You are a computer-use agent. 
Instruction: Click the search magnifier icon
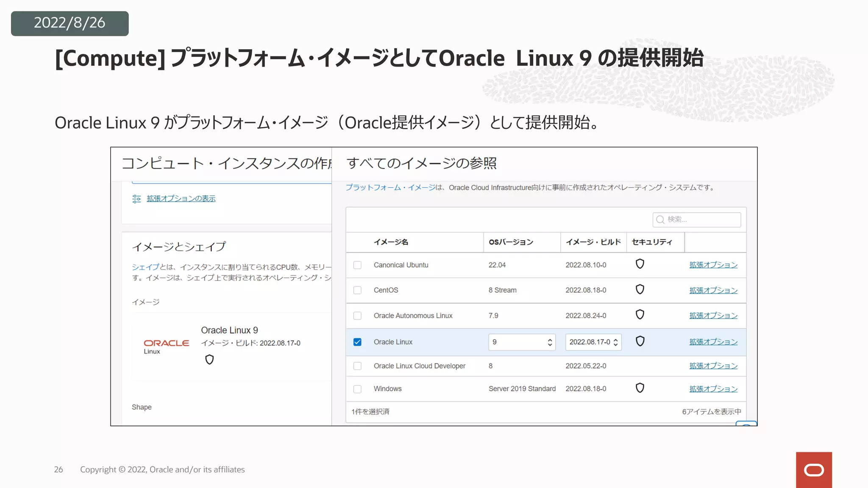(660, 219)
